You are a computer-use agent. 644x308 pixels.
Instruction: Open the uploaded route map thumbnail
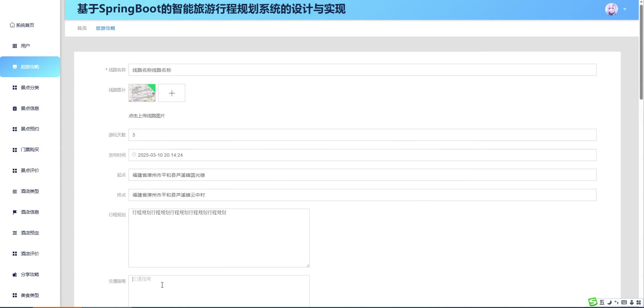coord(142,93)
